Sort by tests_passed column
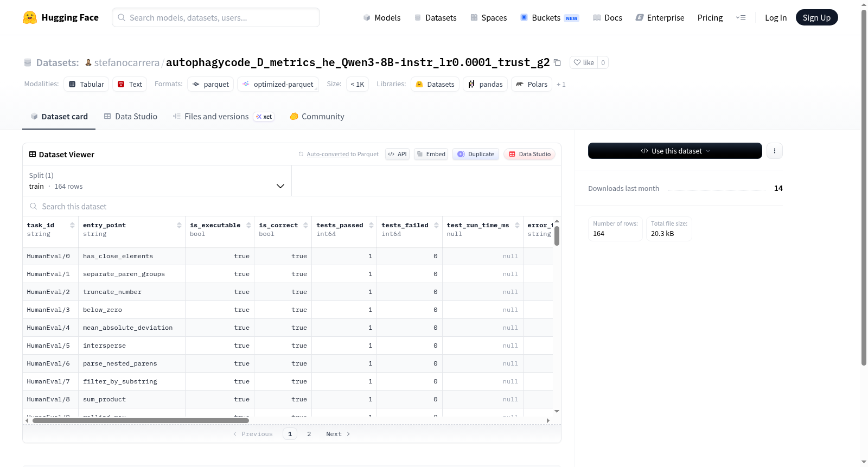Image resolution: width=868 pixels, height=467 pixels. click(371, 225)
